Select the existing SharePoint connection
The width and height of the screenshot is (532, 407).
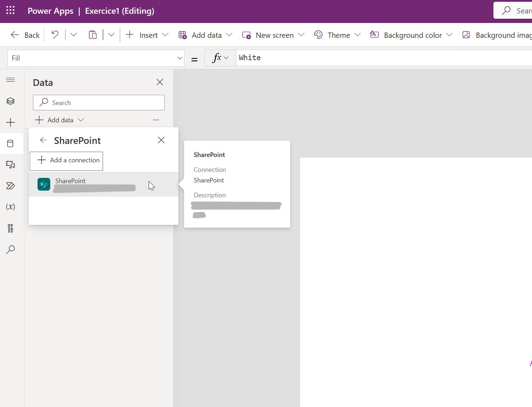point(103,184)
